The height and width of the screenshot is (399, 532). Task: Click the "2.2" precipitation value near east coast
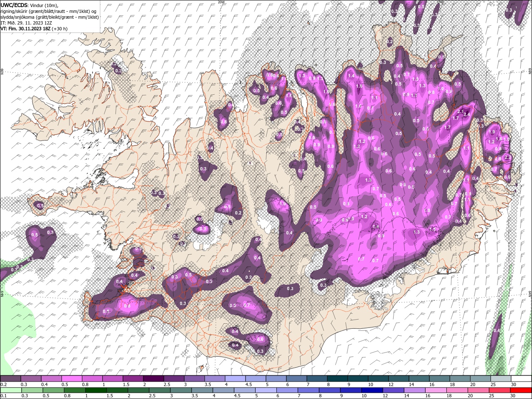pos(507,158)
